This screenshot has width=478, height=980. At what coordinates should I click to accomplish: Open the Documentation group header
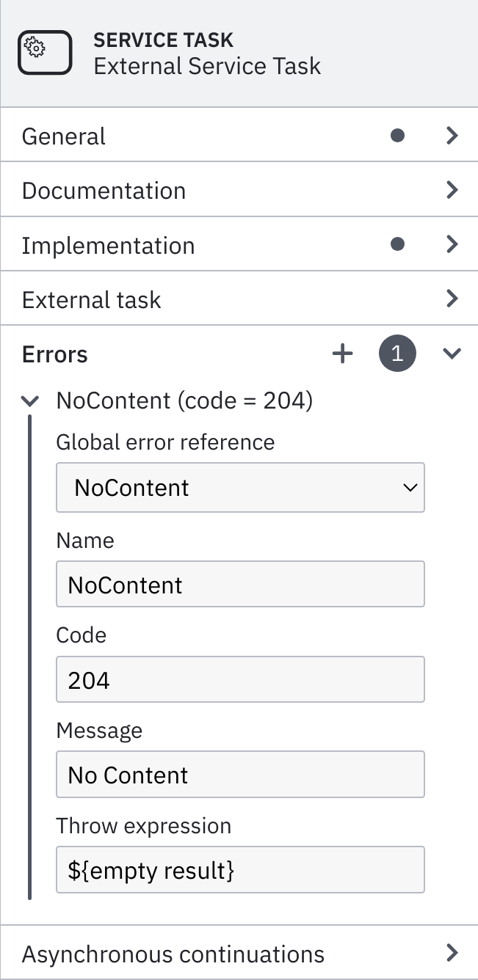click(104, 191)
